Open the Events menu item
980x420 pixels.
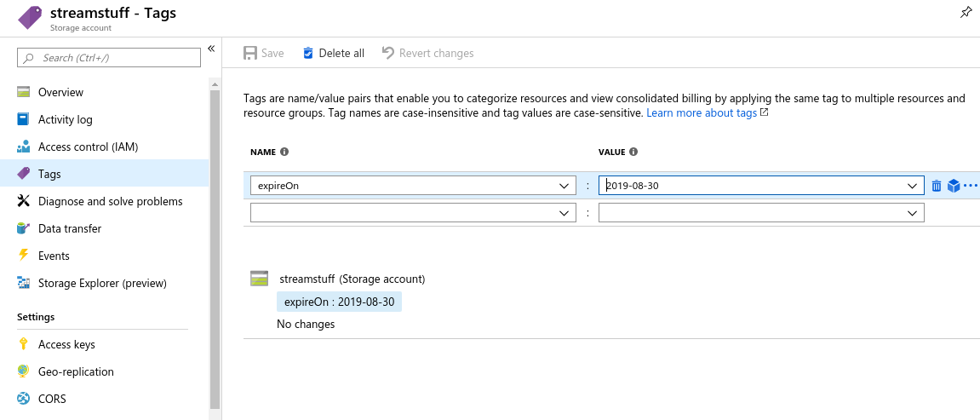(105, 256)
